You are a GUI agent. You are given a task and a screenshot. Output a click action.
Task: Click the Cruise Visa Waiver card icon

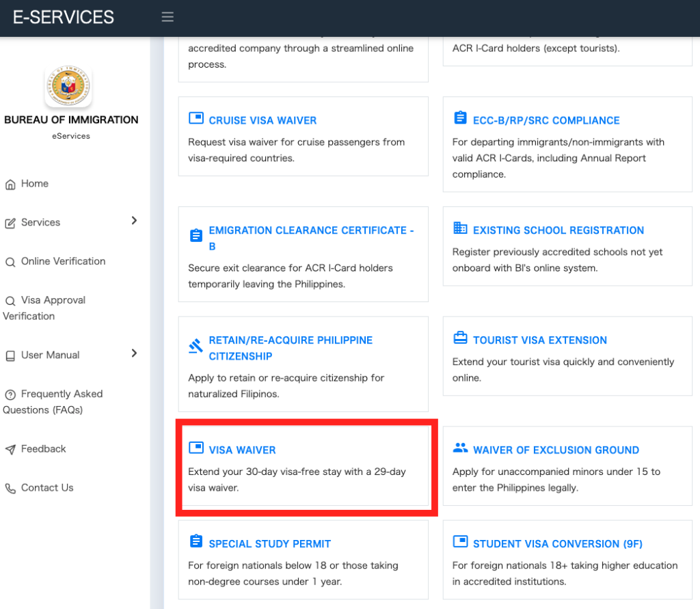click(196, 119)
